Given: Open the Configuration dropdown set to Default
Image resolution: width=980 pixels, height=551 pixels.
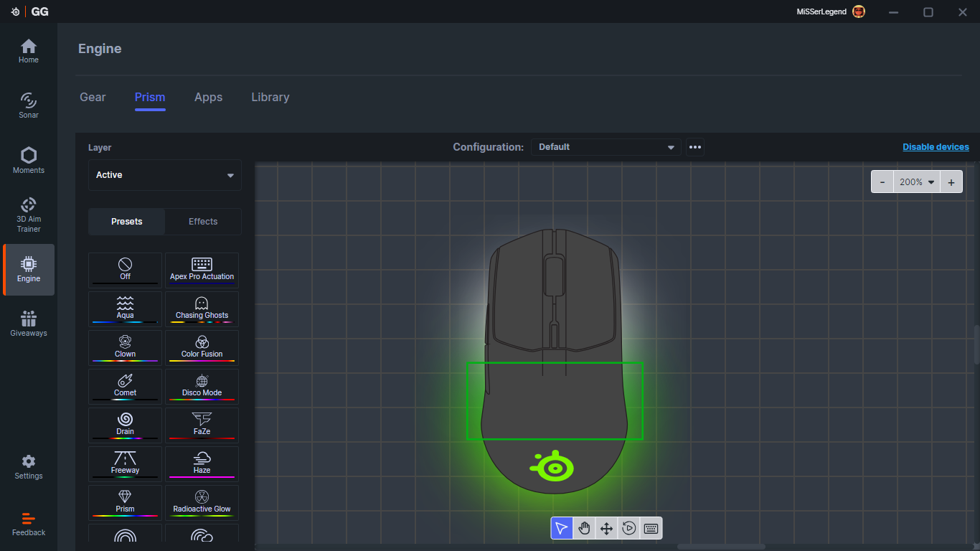Looking at the screenshot, I should (x=606, y=147).
